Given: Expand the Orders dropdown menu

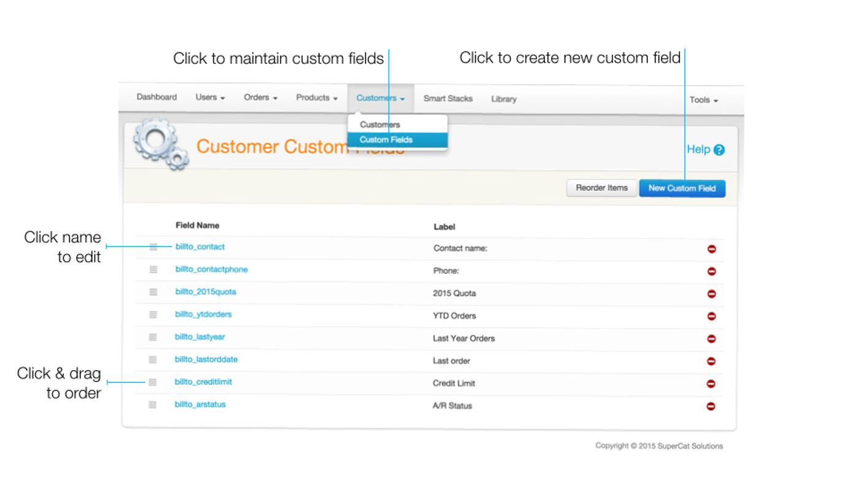Looking at the screenshot, I should (x=260, y=98).
